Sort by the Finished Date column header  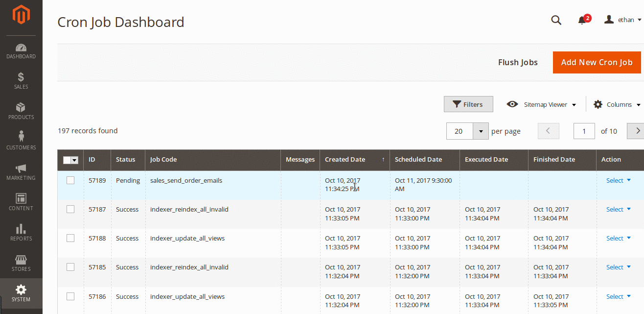[x=562, y=160]
